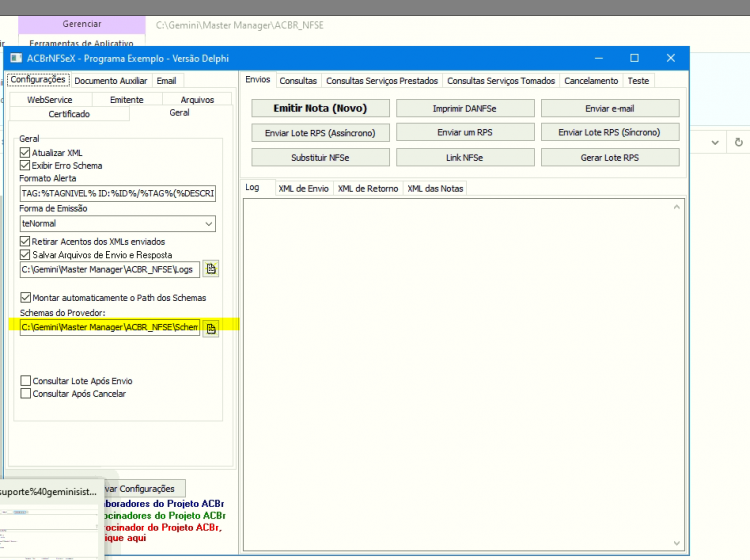Expand Explorer address history dropdown
The width and height of the screenshot is (750, 560).
click(x=715, y=143)
